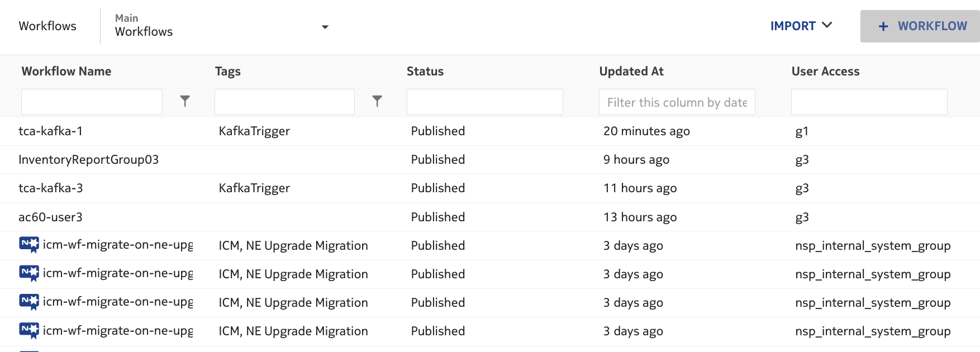The height and width of the screenshot is (352, 980).
Task: Open the Updated At date filter field
Action: (x=677, y=102)
